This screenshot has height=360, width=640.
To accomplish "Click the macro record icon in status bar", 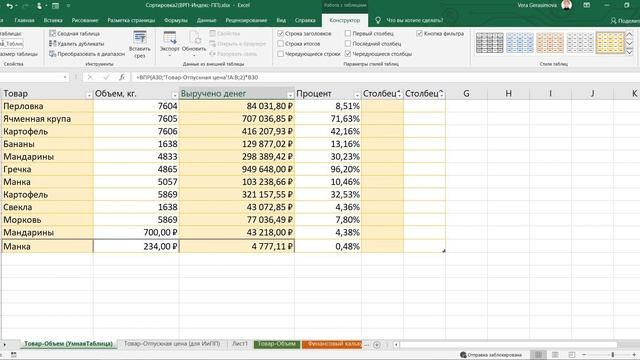I will click(13, 355).
